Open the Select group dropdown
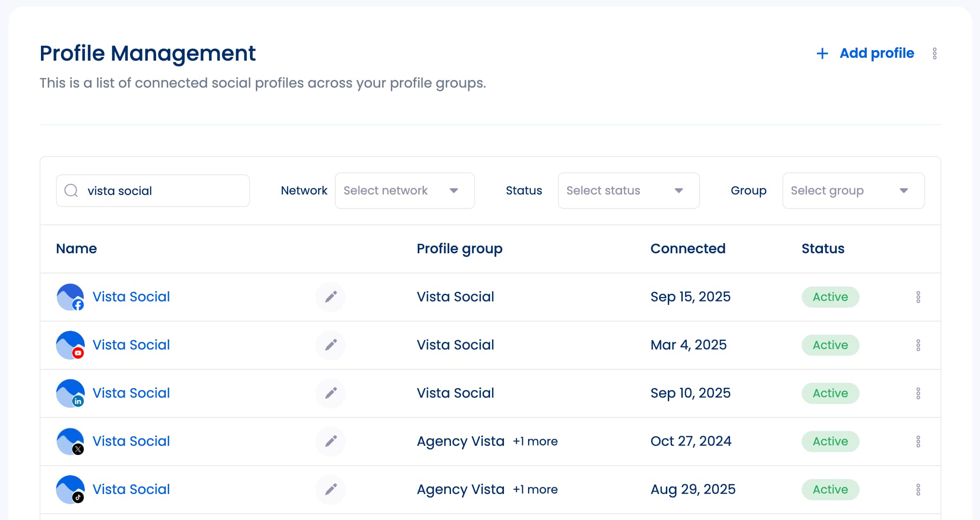Viewport: 980px width, 520px height. (853, 191)
